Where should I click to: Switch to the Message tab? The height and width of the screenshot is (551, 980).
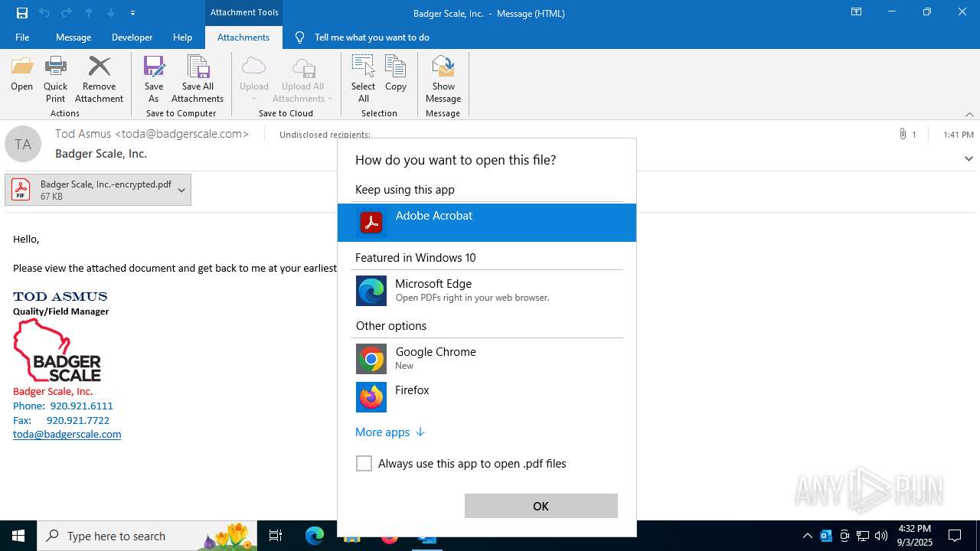pos(73,37)
